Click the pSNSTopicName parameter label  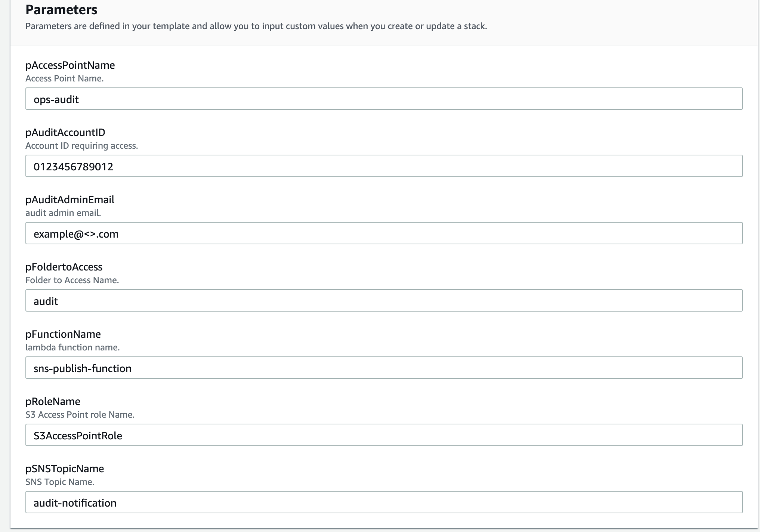pyautogui.click(x=65, y=468)
